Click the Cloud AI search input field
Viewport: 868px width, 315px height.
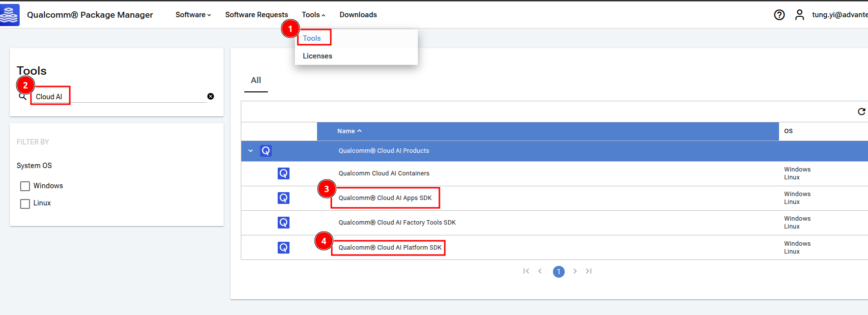click(x=118, y=97)
